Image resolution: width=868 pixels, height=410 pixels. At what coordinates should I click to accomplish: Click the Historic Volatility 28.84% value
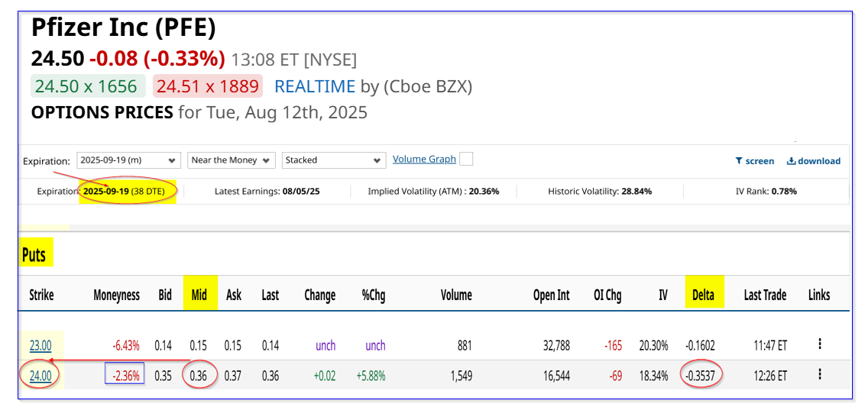636,192
